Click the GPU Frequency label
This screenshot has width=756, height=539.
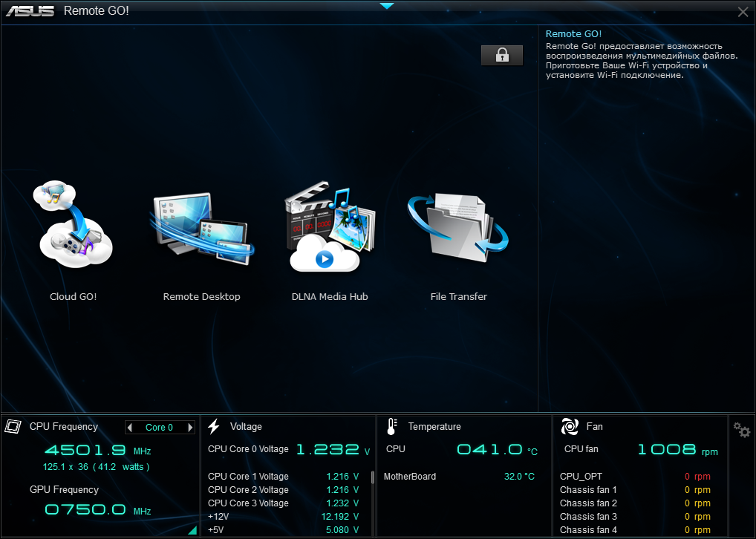tap(64, 490)
